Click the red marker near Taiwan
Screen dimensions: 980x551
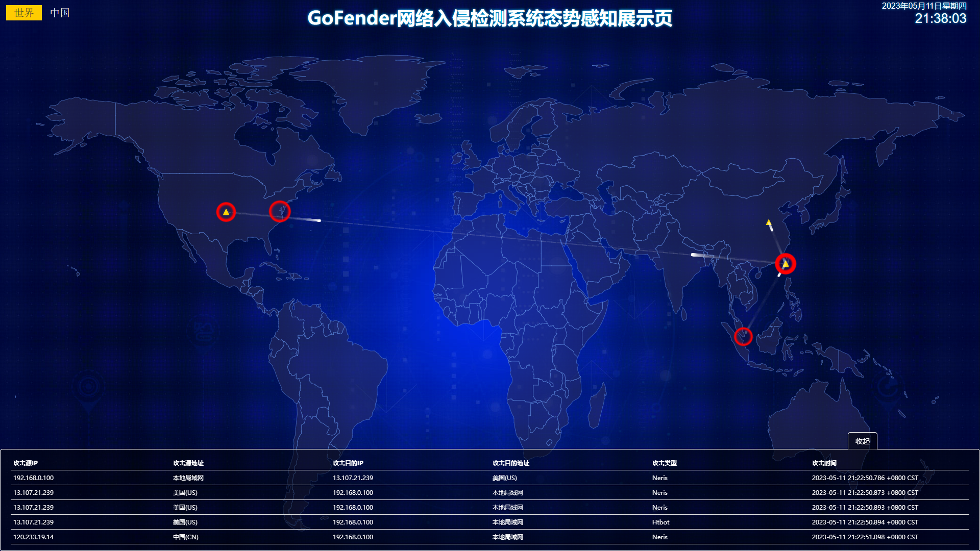(785, 264)
